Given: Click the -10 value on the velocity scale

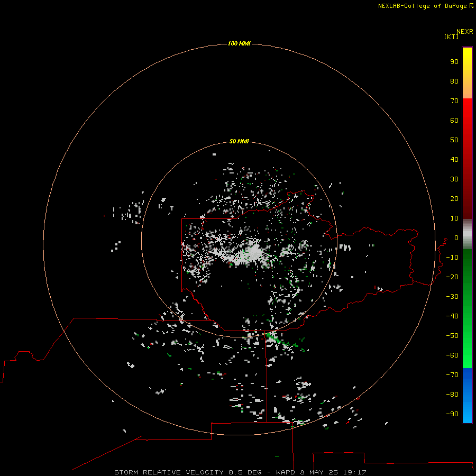Looking at the screenshot, I should (x=452, y=258).
